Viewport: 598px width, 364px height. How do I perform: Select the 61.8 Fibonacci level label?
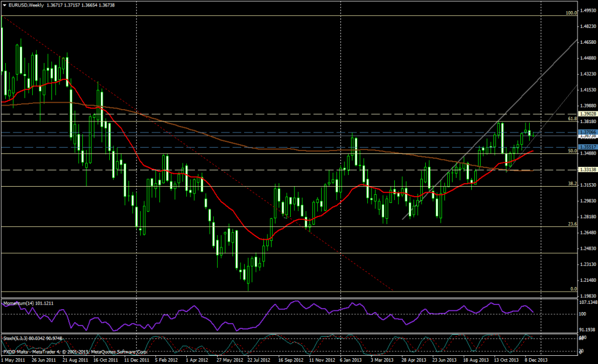pos(572,118)
